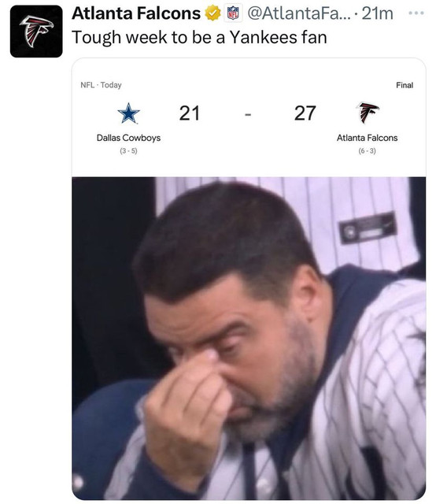This screenshot has height=504, width=436.
Task: Click the NFL affiliation shield badge
Action: pyautogui.click(x=233, y=13)
